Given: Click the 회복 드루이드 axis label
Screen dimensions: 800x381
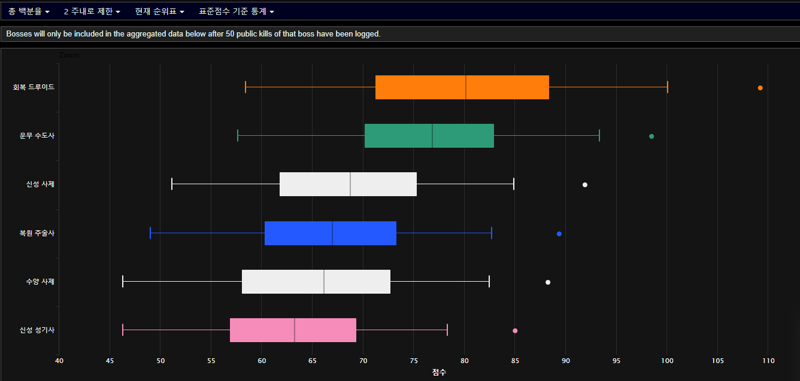Looking at the screenshot, I should 34,87.
